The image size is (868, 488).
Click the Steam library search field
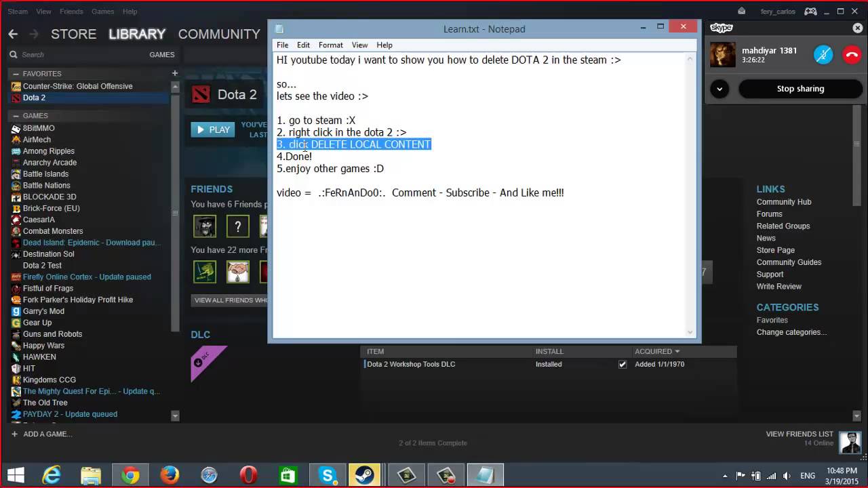point(75,55)
